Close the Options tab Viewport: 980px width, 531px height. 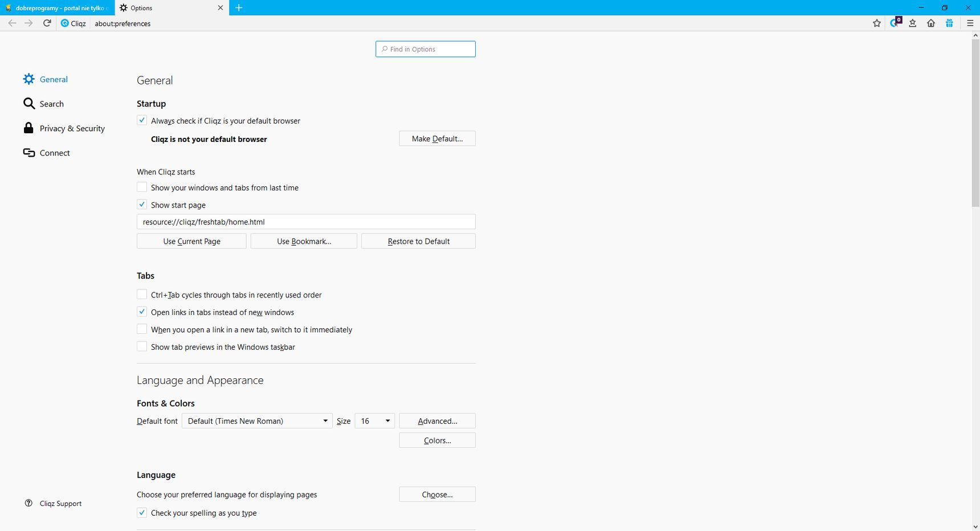click(x=220, y=8)
